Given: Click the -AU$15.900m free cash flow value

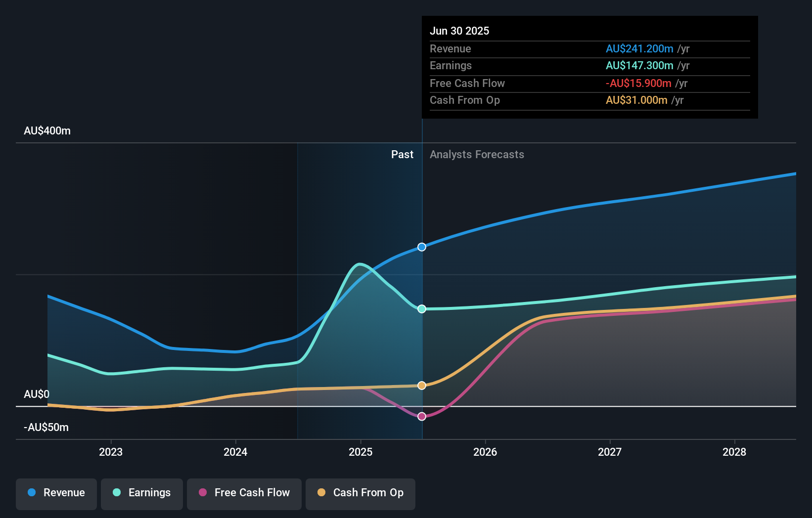Looking at the screenshot, I should pos(638,84).
